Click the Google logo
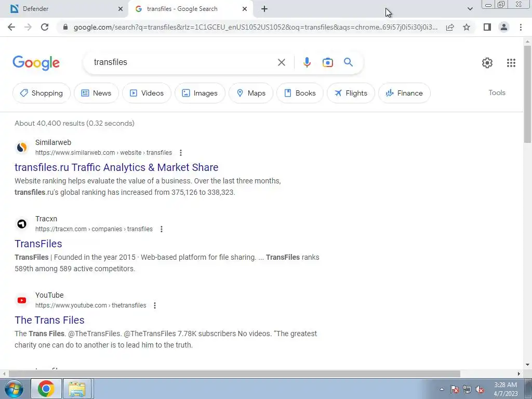Image resolution: width=532 pixels, height=399 pixels. point(36,63)
